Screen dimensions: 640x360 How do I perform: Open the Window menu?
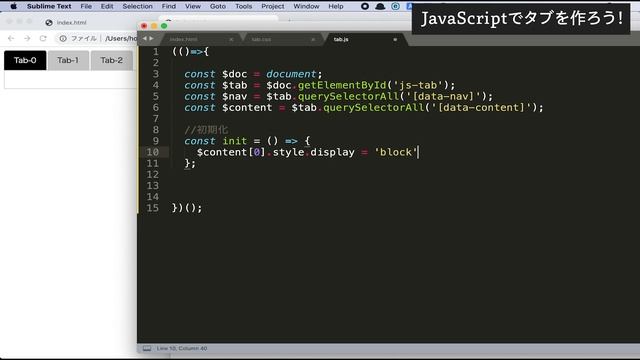(306, 6)
